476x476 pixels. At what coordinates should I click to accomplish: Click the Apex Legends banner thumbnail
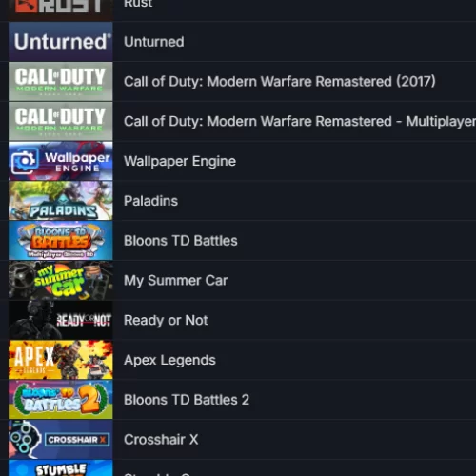coord(61,360)
